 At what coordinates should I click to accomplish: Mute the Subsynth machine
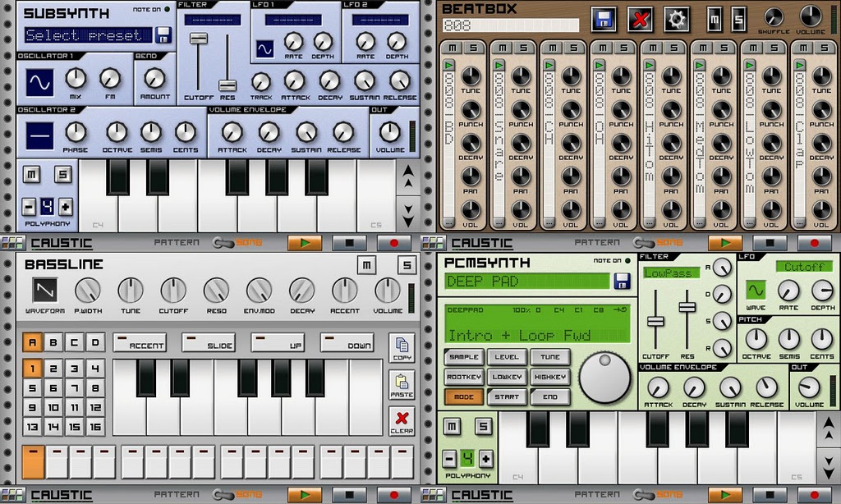(x=32, y=175)
